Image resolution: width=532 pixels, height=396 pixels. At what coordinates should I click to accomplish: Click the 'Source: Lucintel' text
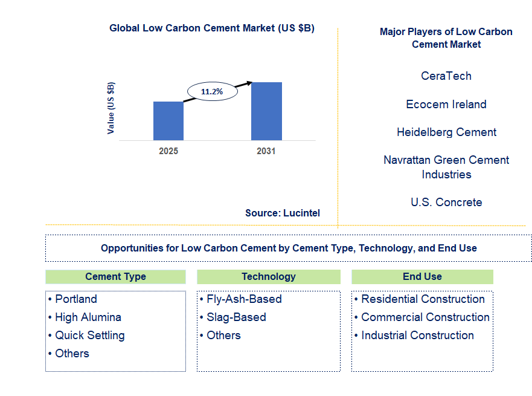point(282,213)
